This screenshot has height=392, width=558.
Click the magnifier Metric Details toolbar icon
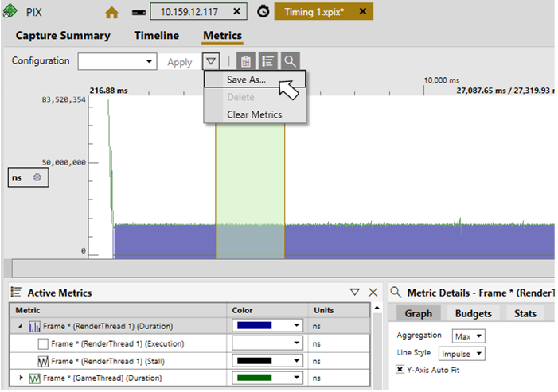290,61
